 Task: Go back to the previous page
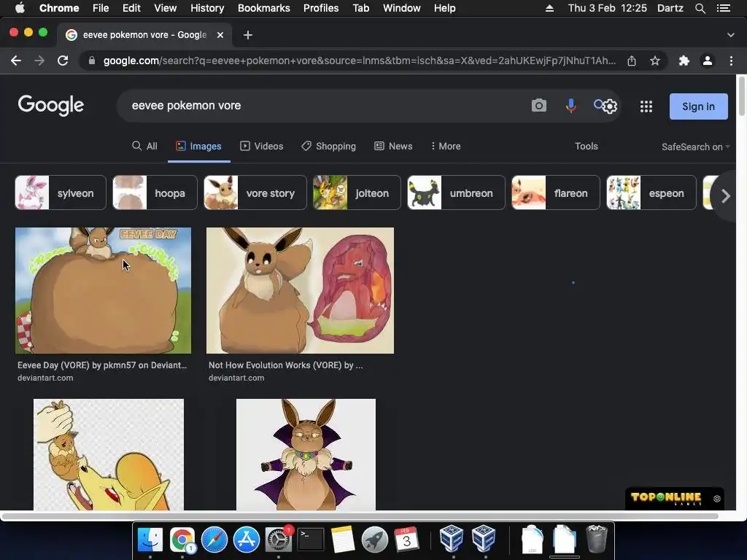[16, 61]
